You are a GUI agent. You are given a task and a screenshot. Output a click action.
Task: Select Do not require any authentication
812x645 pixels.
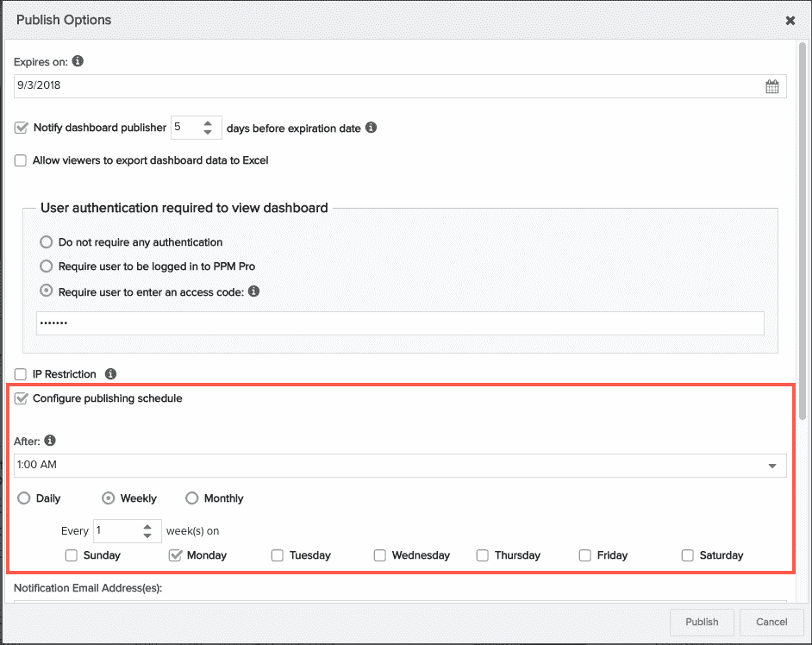click(x=46, y=242)
